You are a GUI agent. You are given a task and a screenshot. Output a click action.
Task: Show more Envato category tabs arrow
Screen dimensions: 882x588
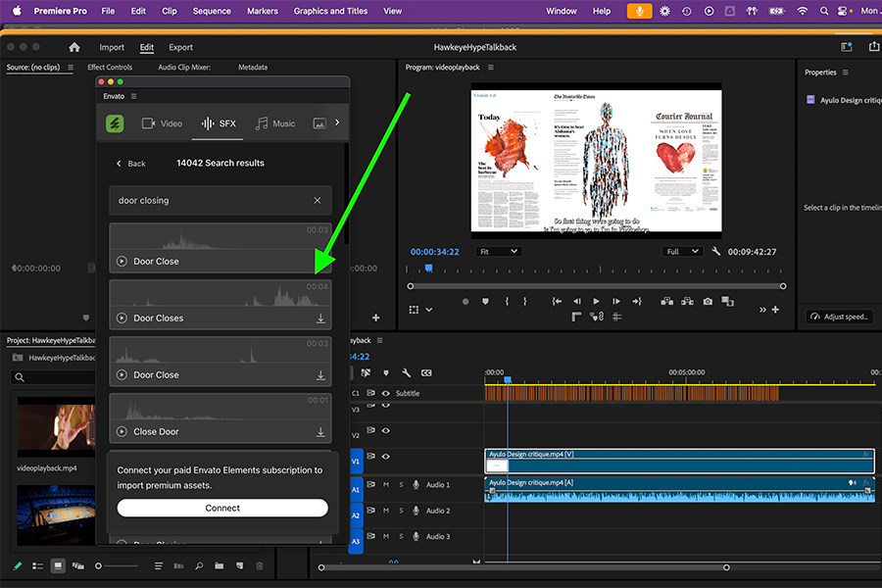tap(337, 122)
